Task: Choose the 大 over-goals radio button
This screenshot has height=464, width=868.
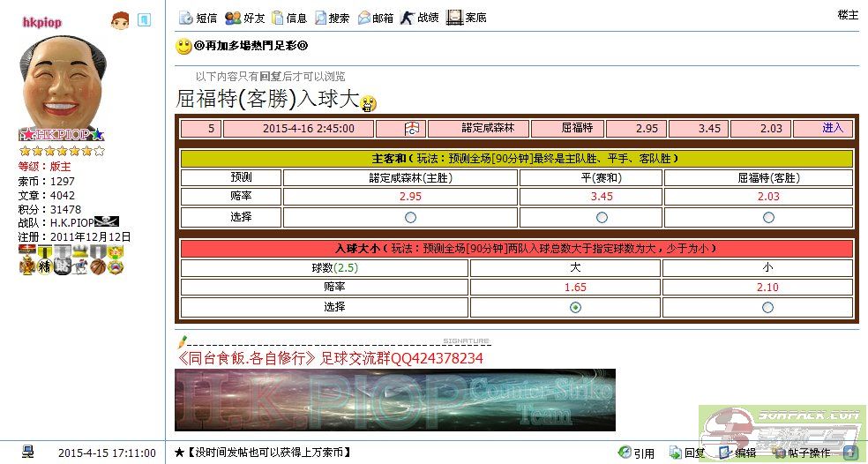Action: pos(575,307)
